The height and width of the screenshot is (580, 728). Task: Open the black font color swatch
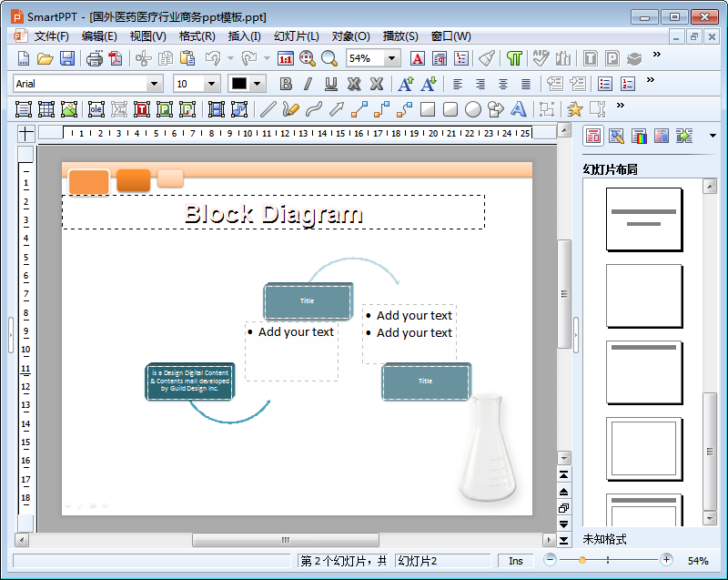239,84
